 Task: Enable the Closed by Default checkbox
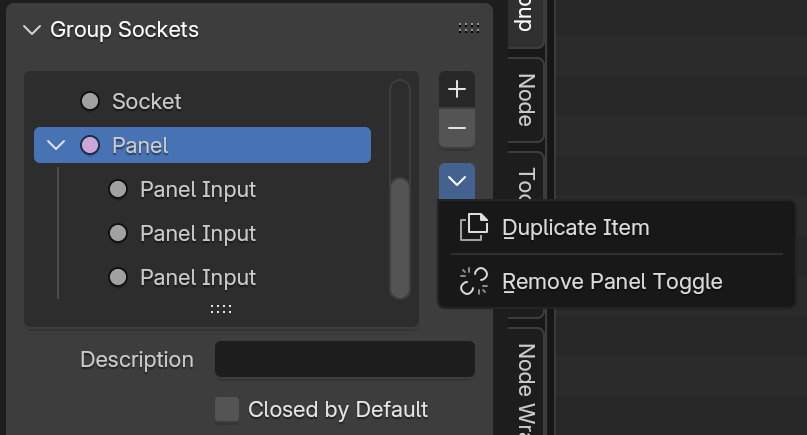(227, 409)
